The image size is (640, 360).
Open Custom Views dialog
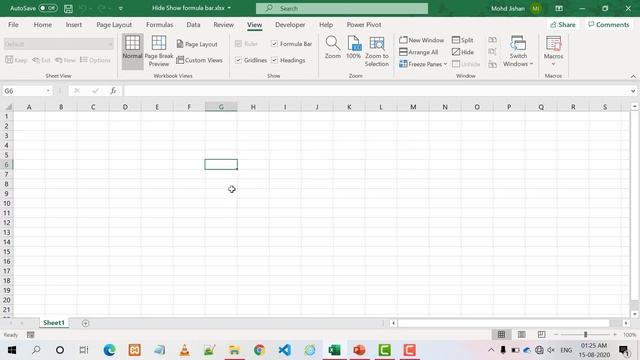click(x=200, y=60)
